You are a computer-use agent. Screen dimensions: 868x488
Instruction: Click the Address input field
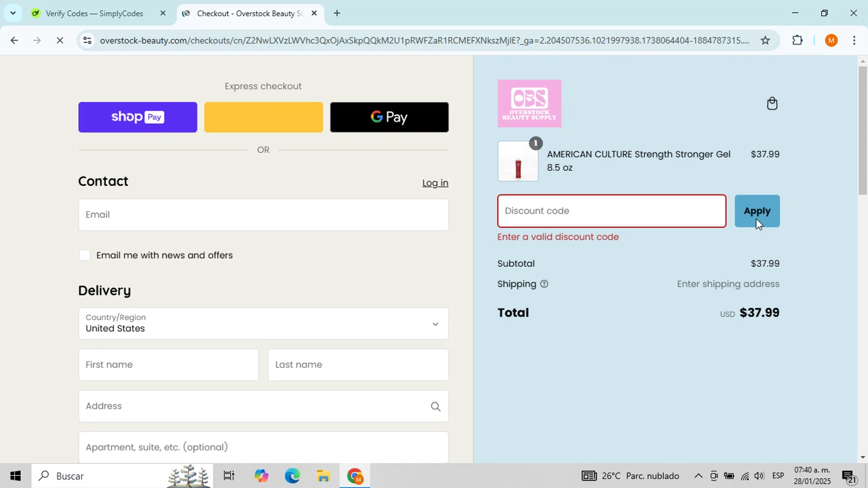point(263,406)
